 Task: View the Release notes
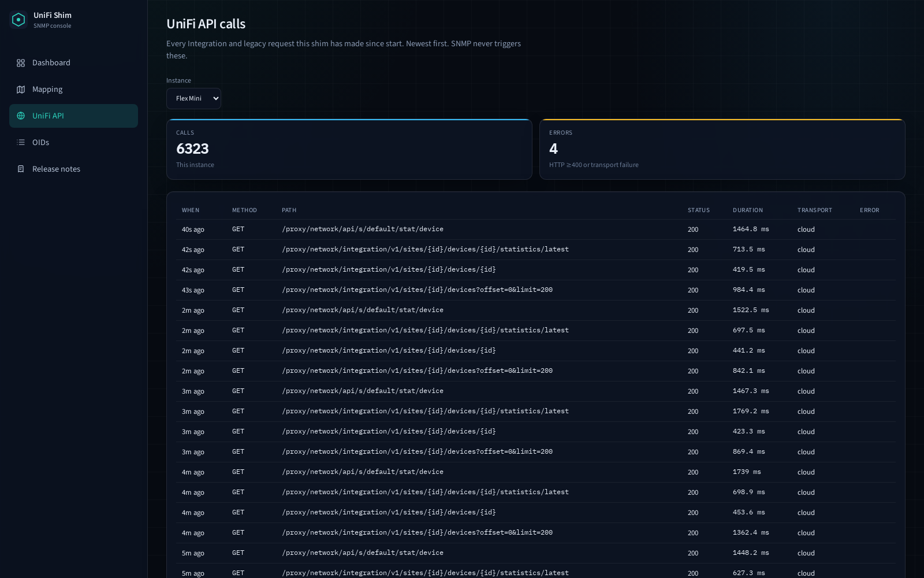click(73, 169)
